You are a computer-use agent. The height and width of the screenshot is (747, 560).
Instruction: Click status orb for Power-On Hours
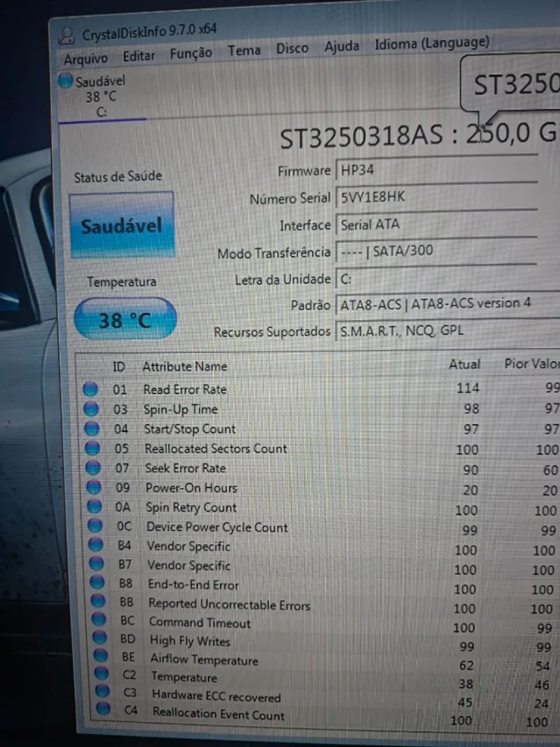point(93,487)
